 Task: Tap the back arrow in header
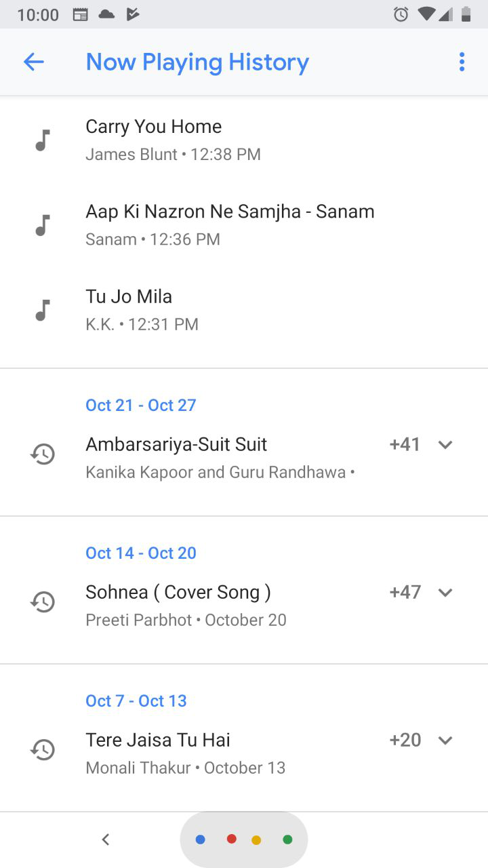pos(33,62)
